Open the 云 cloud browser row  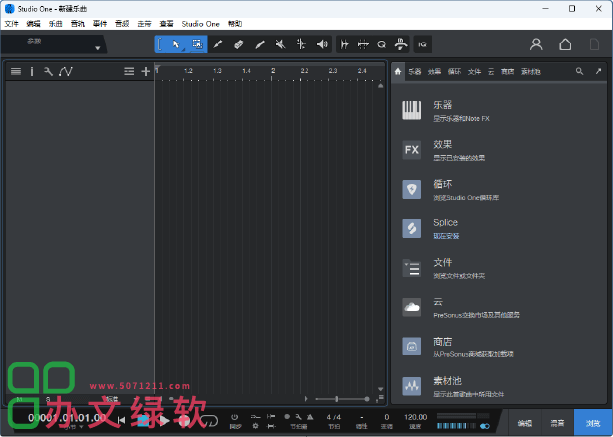498,307
